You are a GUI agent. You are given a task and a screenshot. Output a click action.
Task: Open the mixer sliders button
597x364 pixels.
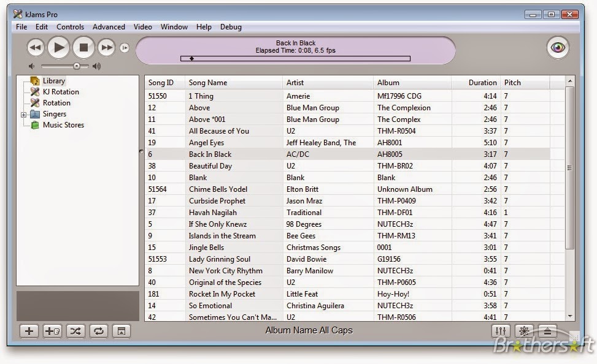pos(501,331)
